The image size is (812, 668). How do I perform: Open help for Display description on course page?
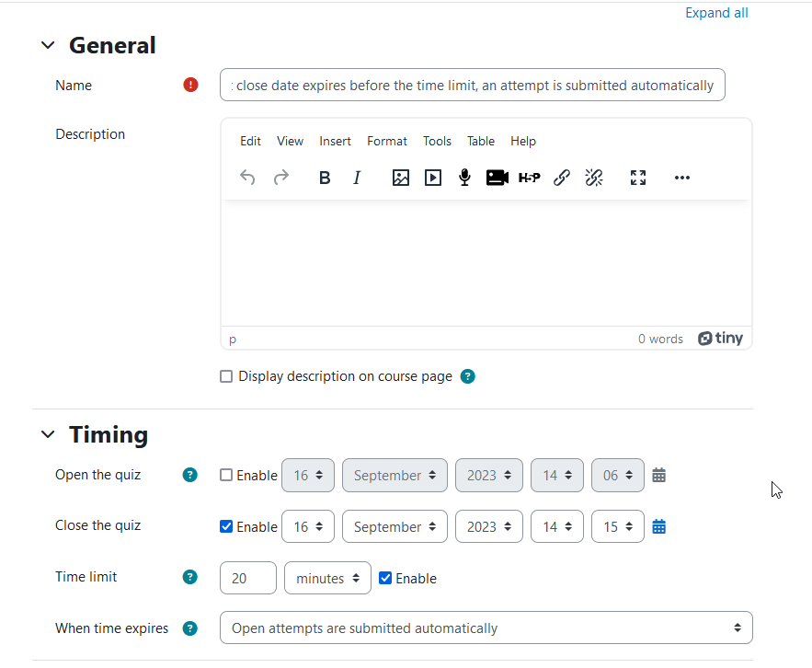coord(468,376)
